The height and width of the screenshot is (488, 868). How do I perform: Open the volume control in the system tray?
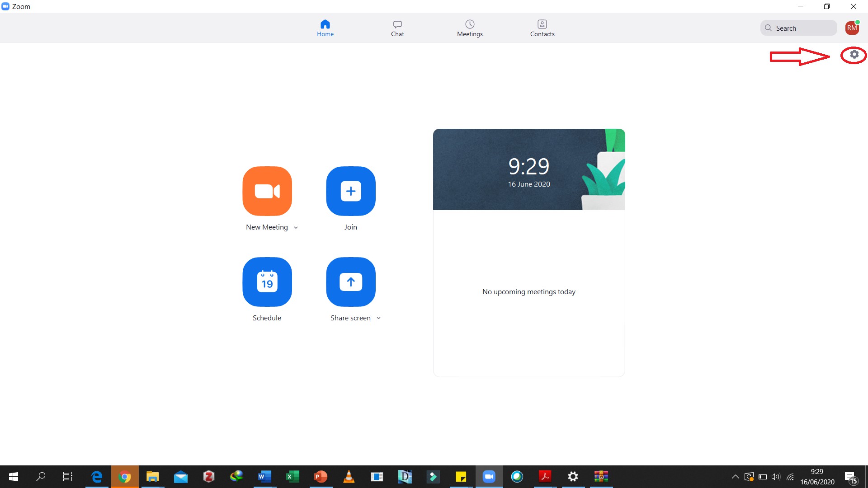(x=776, y=476)
